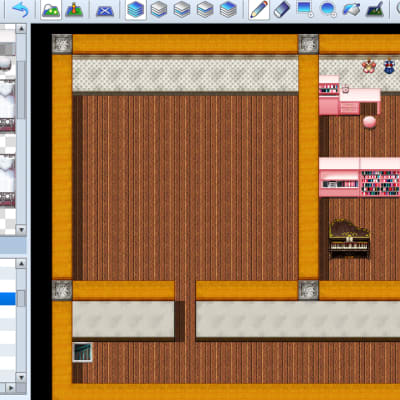
Task: Click the grand piano on the map
Action: click(x=349, y=239)
